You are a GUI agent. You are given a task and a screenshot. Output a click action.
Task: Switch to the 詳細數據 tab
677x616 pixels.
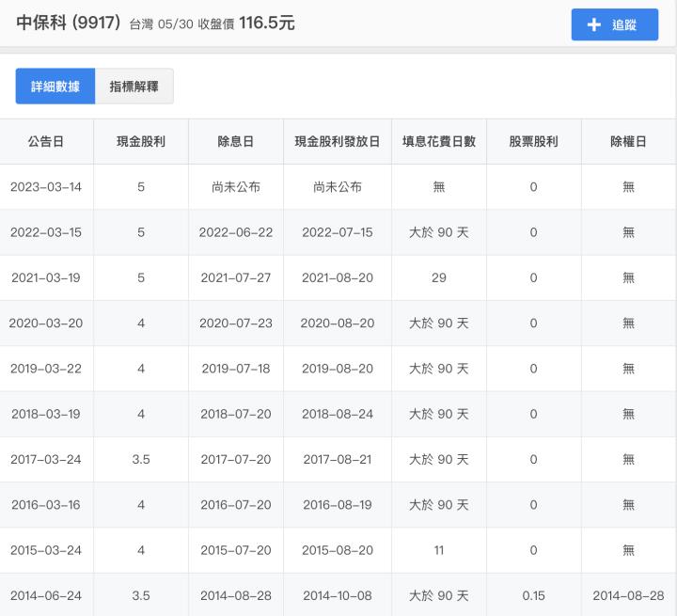[x=55, y=87]
